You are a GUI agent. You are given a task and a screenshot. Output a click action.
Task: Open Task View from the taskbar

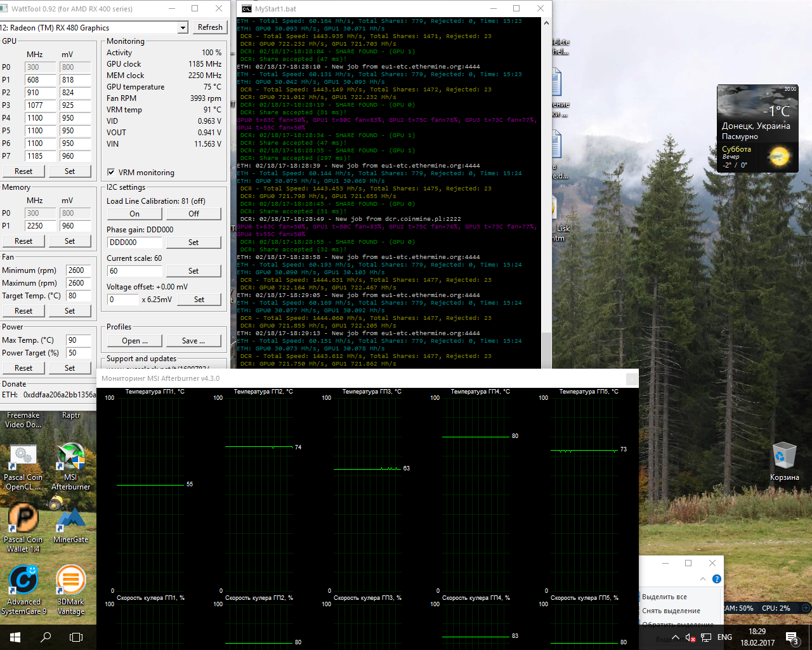click(76, 637)
